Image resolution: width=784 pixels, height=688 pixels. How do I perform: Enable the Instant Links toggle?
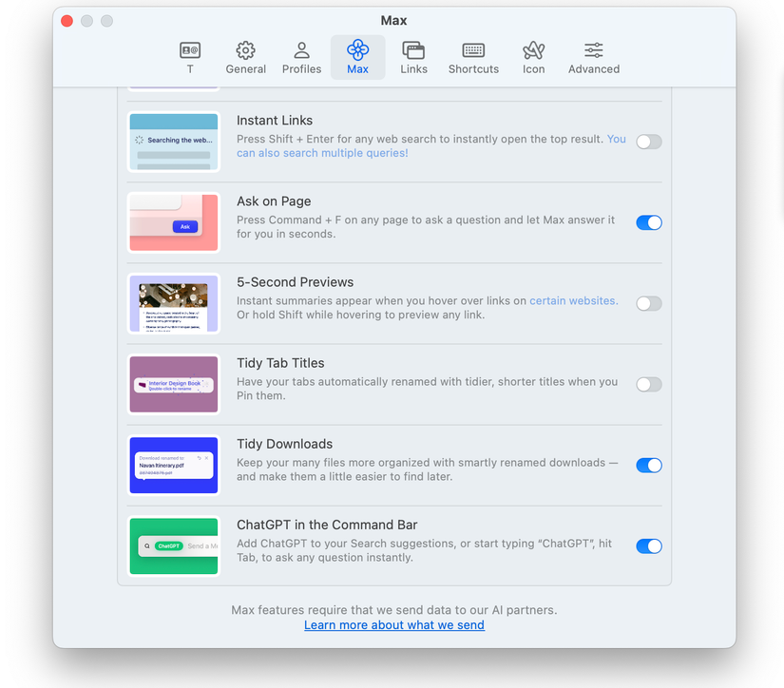[x=649, y=142]
